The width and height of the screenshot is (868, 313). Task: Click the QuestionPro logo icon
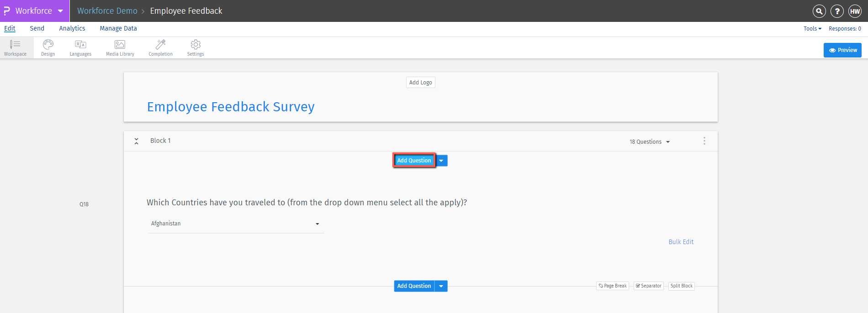(x=7, y=10)
